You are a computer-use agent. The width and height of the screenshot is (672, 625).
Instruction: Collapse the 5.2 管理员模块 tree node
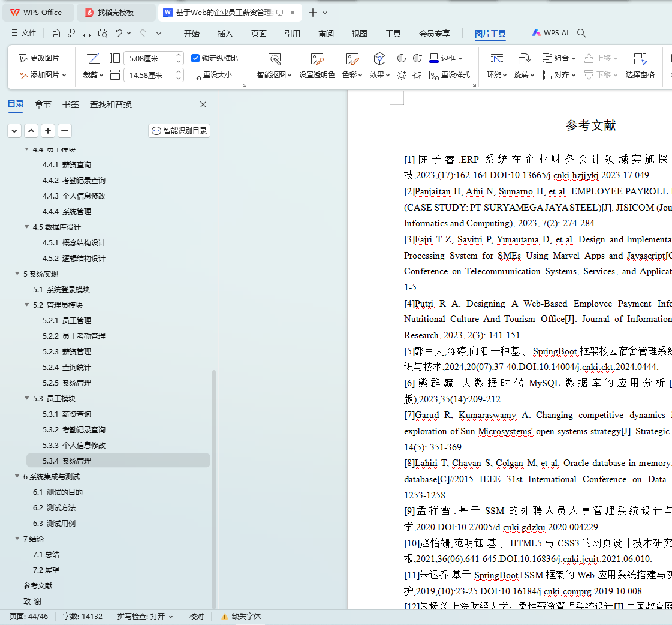27,305
